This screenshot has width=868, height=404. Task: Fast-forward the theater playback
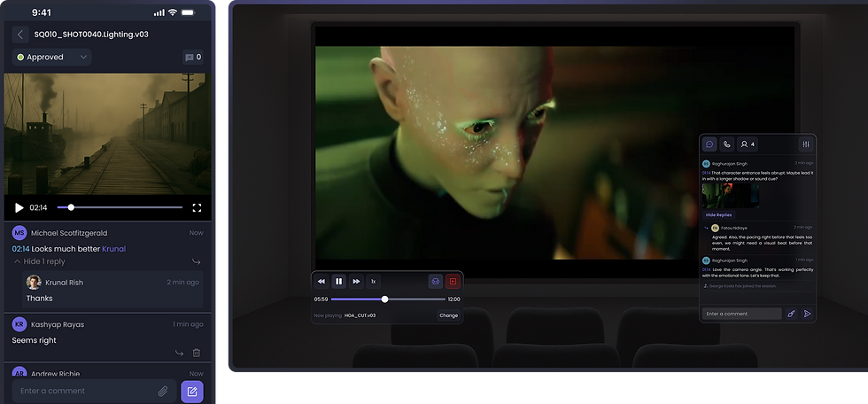click(x=356, y=281)
